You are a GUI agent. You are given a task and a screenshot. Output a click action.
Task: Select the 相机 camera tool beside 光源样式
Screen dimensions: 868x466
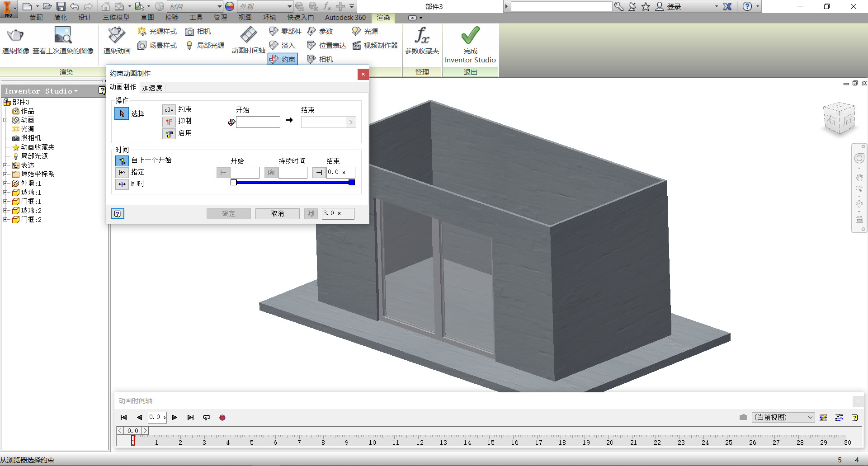pyautogui.click(x=198, y=31)
